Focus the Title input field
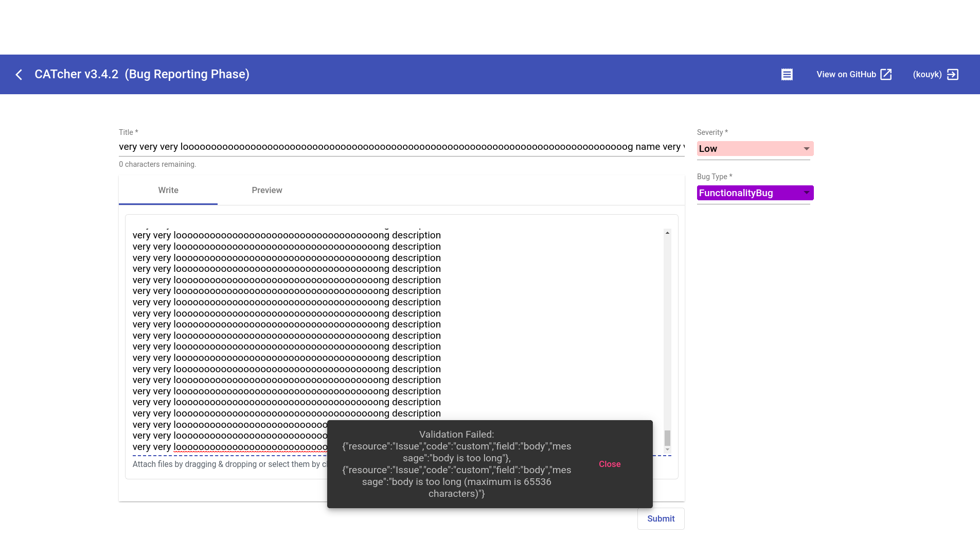This screenshot has width=980, height=554. (401, 147)
